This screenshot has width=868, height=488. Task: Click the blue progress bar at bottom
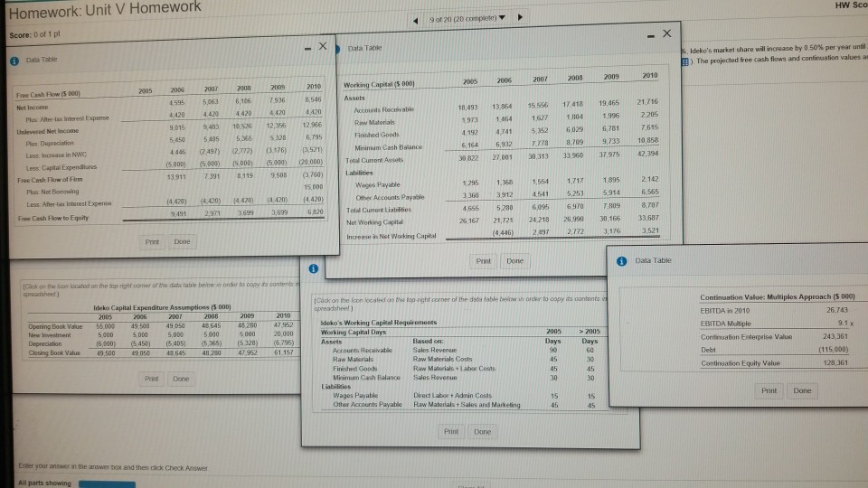[107, 484]
